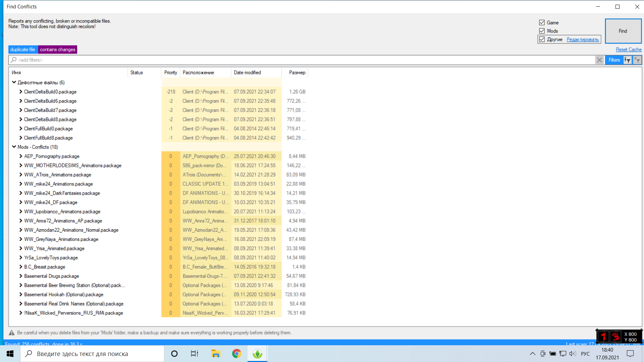The image size is (644, 362).
Task: Click the Windows taskbar search box
Action: click(92, 354)
